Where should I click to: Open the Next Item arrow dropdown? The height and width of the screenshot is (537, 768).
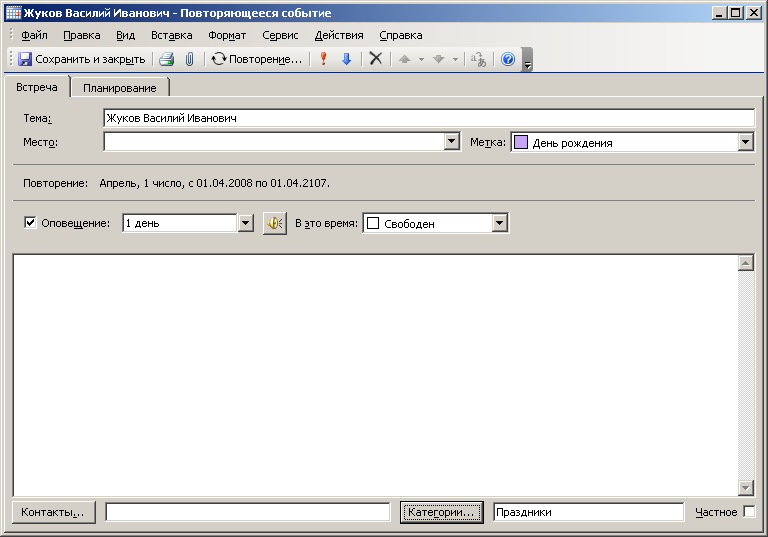point(456,59)
